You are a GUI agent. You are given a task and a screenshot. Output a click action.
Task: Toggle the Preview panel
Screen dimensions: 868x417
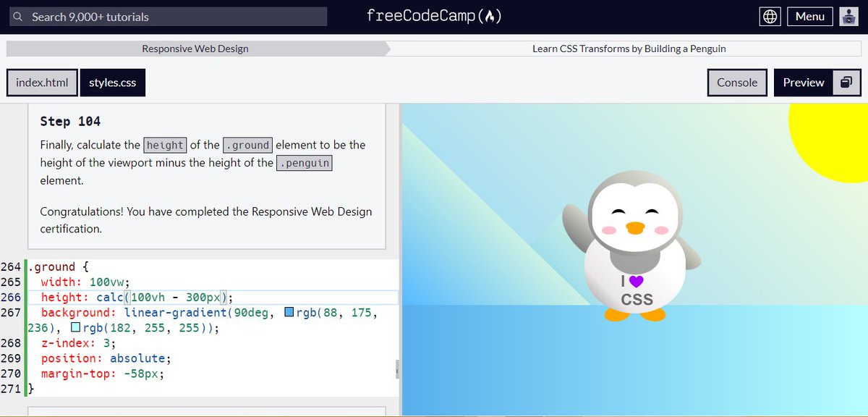(x=804, y=83)
